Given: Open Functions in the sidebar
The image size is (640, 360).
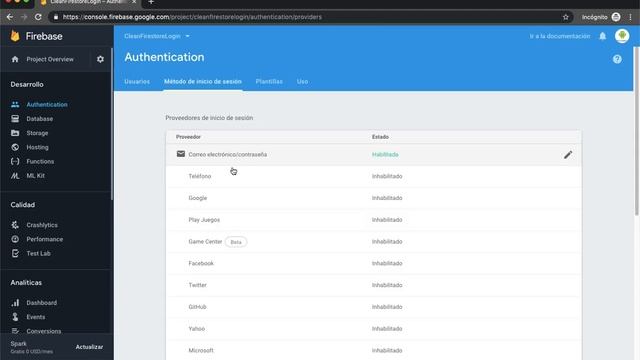Looking at the screenshot, I should (x=40, y=162).
